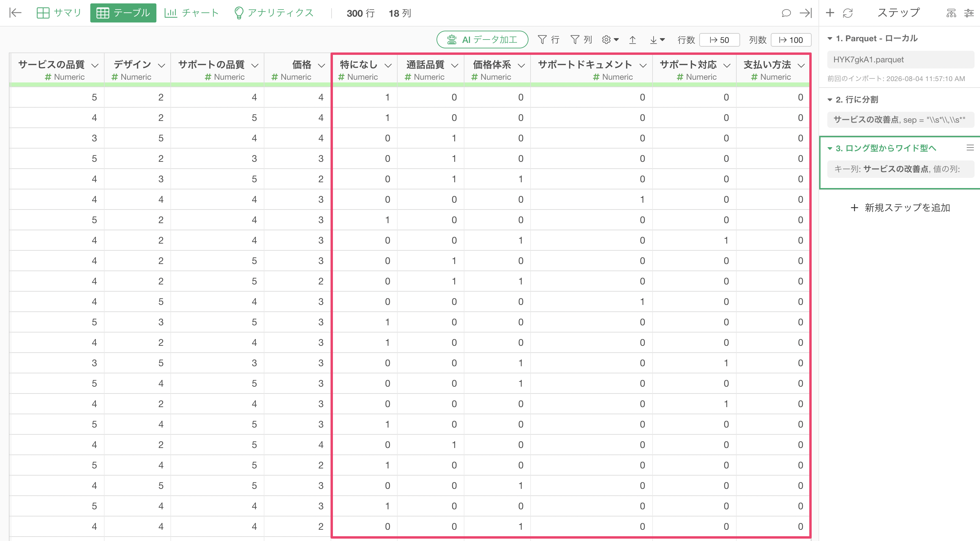
Task: Open 特になし column menu chevron
Action: coord(388,65)
